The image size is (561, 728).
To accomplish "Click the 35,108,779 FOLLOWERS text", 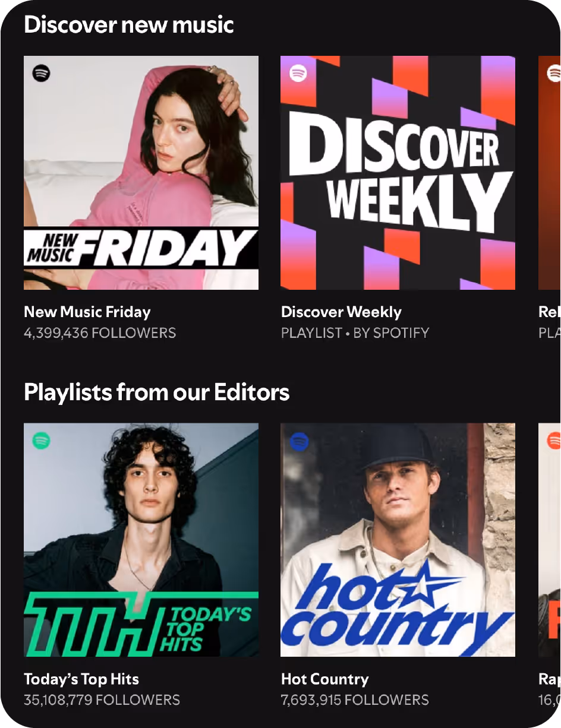I will pos(102,701).
